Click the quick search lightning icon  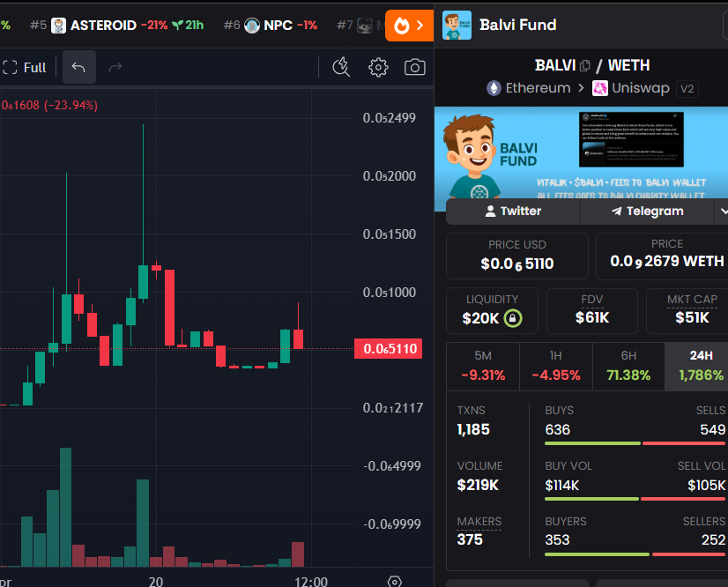(342, 67)
